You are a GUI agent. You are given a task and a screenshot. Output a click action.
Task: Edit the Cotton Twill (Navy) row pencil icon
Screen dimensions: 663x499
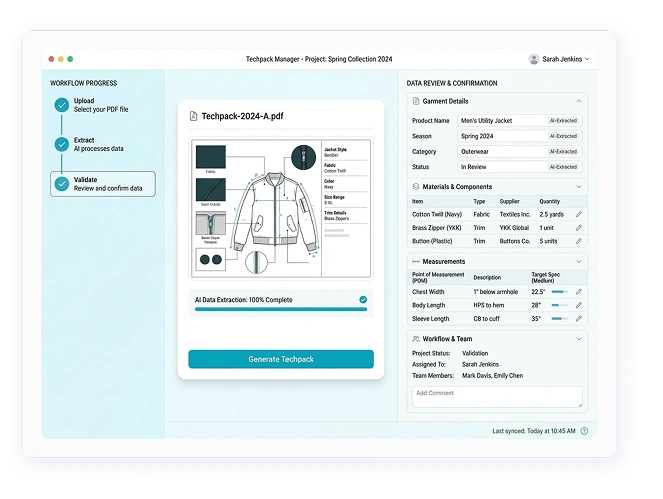579,214
